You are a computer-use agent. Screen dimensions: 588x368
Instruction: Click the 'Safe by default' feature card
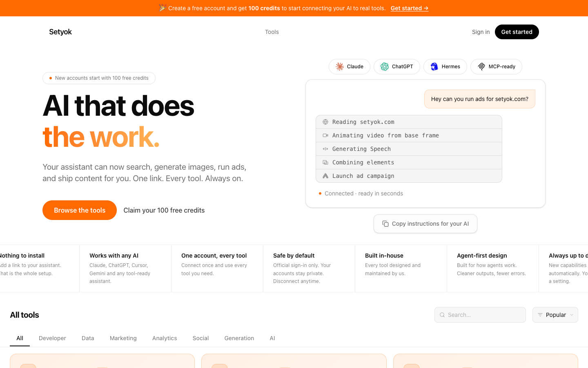click(309, 268)
